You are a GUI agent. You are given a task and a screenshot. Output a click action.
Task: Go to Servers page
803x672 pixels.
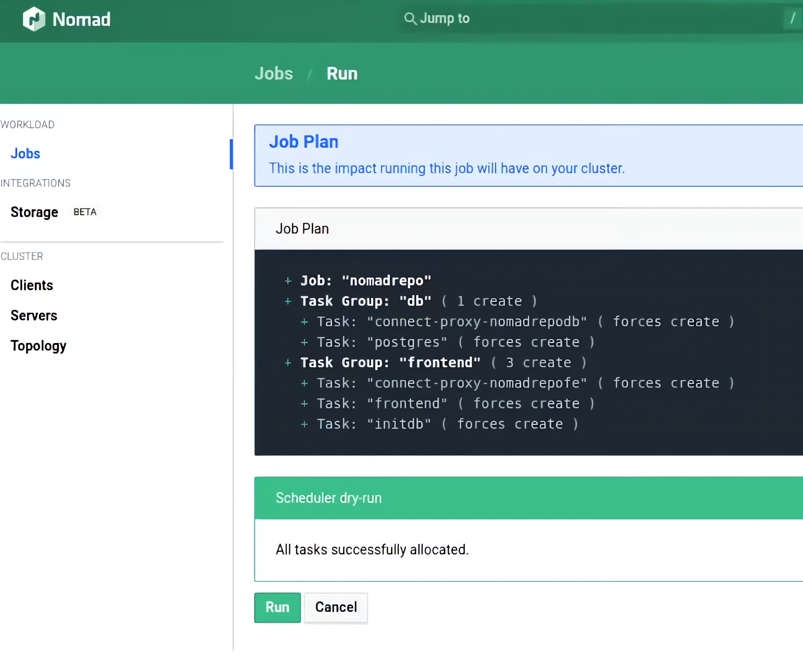coord(34,316)
